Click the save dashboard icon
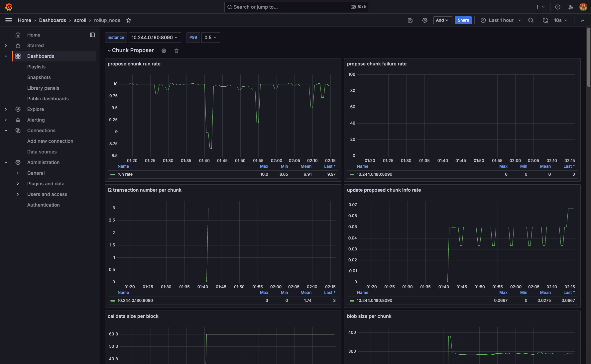The width and height of the screenshot is (591, 364). click(410, 20)
